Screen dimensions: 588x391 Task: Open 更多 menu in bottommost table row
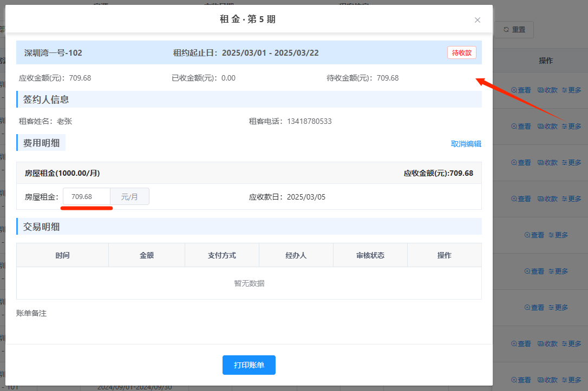572,380
